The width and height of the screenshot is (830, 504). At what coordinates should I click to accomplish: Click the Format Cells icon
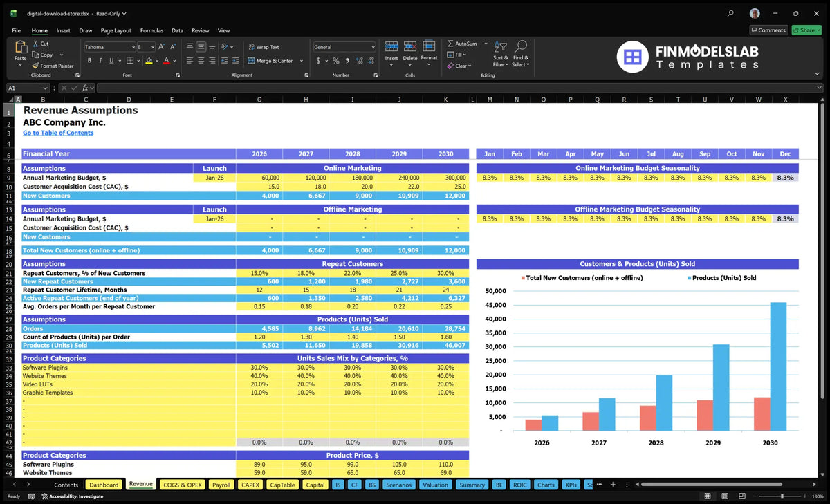(x=429, y=46)
